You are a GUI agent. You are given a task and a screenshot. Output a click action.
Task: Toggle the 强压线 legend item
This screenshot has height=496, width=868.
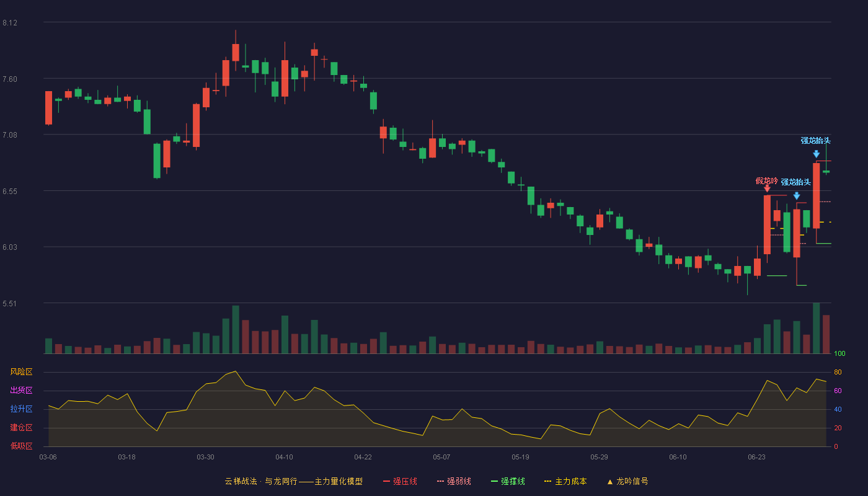pyautogui.click(x=400, y=481)
